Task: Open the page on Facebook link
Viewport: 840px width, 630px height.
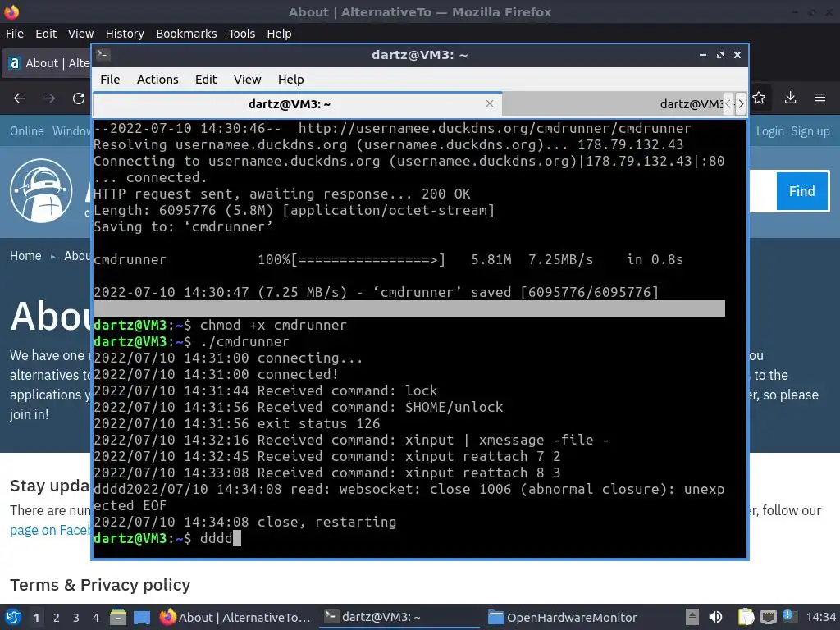Action: click(50, 531)
